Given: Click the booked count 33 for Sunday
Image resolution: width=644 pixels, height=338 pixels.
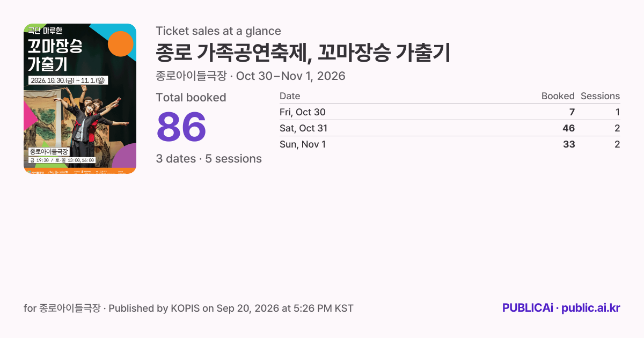Looking at the screenshot, I should [569, 144].
